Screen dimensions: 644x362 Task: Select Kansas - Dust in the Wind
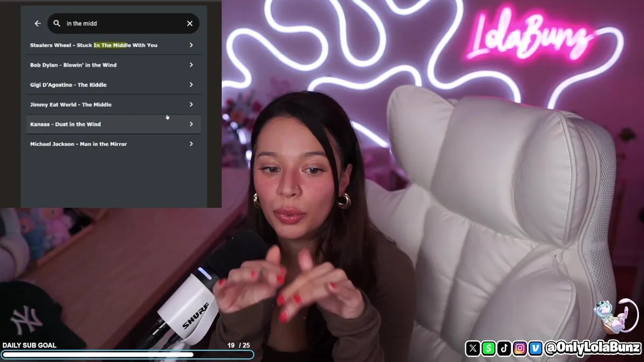pyautogui.click(x=114, y=124)
